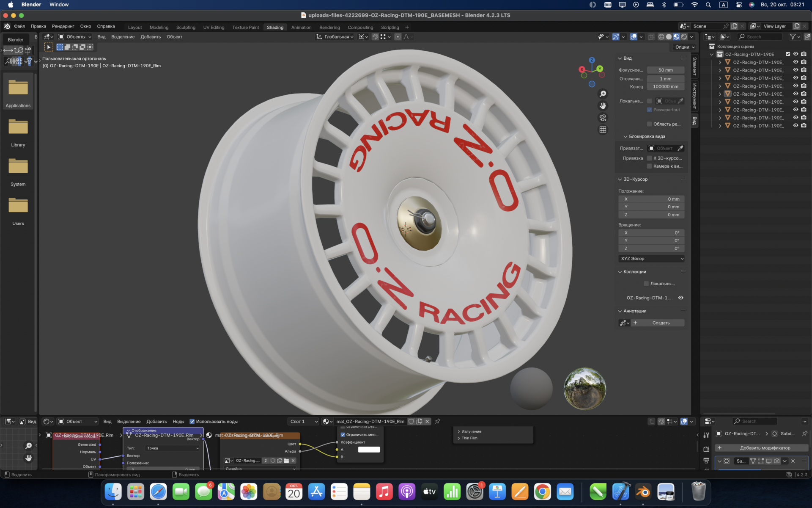
Task: Toggle exclude checkbox of OZ-Racing-DTM-190E collection
Action: click(x=788, y=54)
